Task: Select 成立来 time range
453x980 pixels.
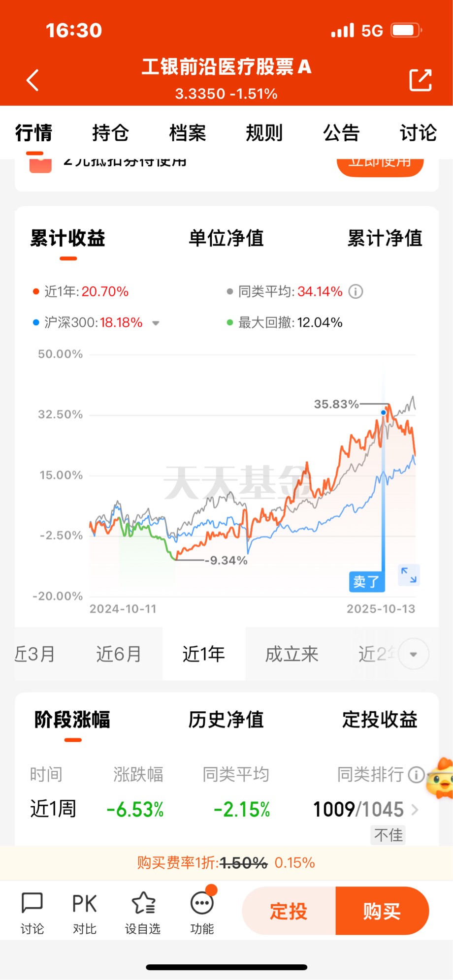Action: pyautogui.click(x=291, y=654)
